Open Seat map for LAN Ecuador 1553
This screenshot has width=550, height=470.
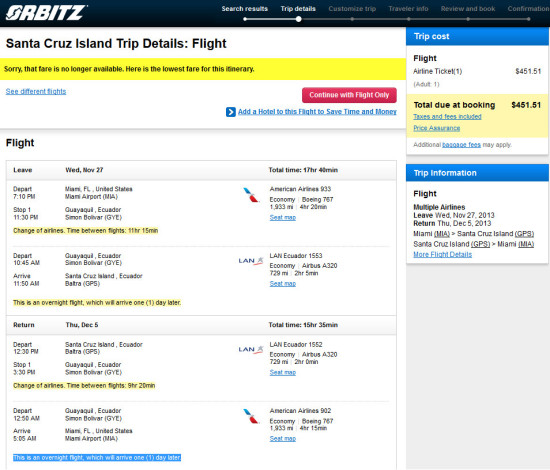pyautogui.click(x=283, y=284)
